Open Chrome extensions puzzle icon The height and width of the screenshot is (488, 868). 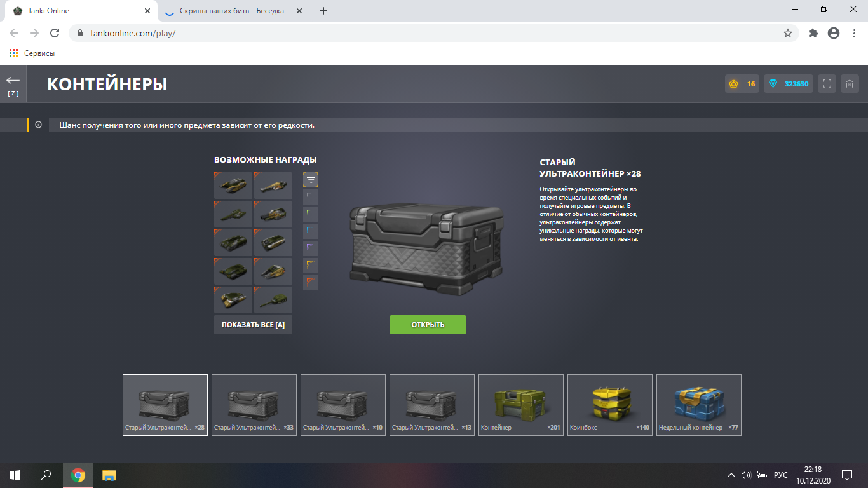[813, 33]
